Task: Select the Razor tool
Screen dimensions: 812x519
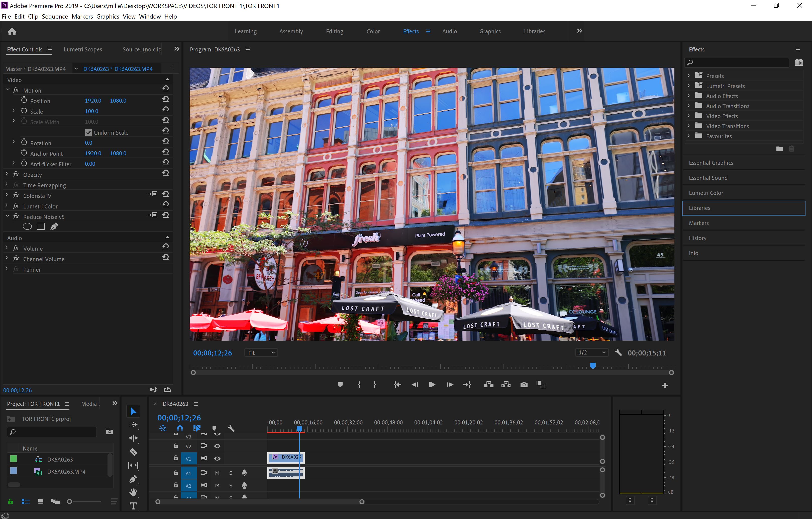Action: pos(133,452)
